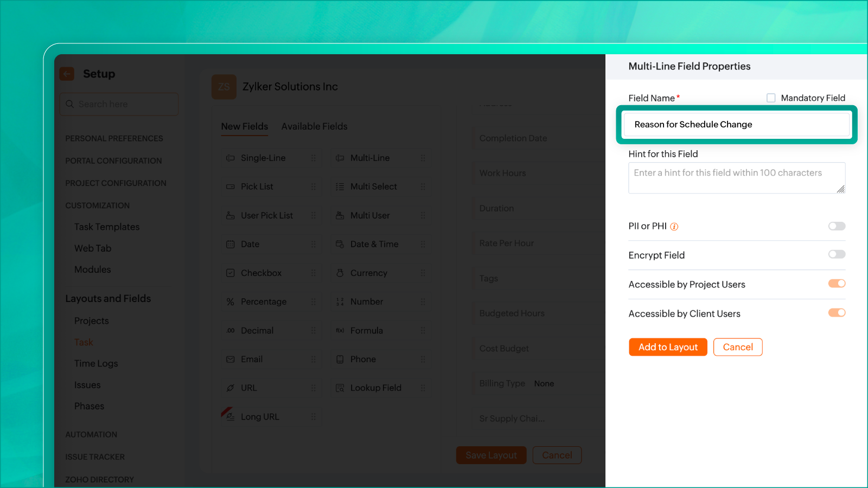868x488 pixels.
Task: Select the Multi-Line field icon
Action: point(339,158)
